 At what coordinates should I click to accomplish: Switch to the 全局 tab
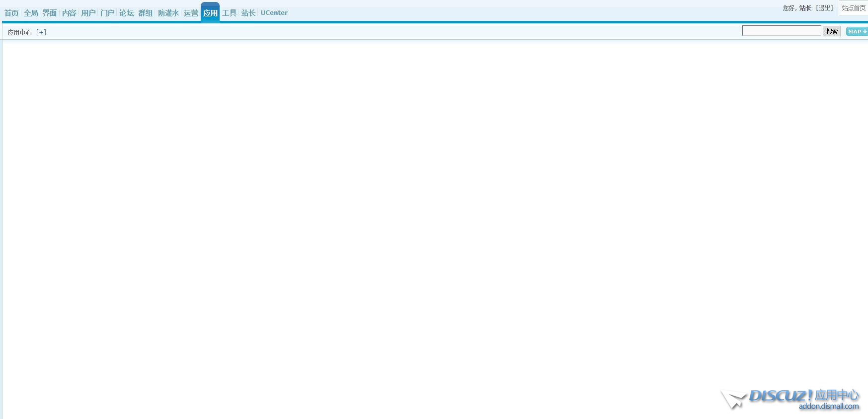pyautogui.click(x=31, y=13)
